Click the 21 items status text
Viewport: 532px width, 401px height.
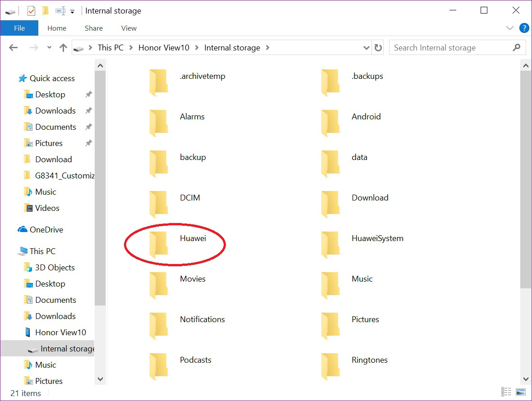coord(25,393)
